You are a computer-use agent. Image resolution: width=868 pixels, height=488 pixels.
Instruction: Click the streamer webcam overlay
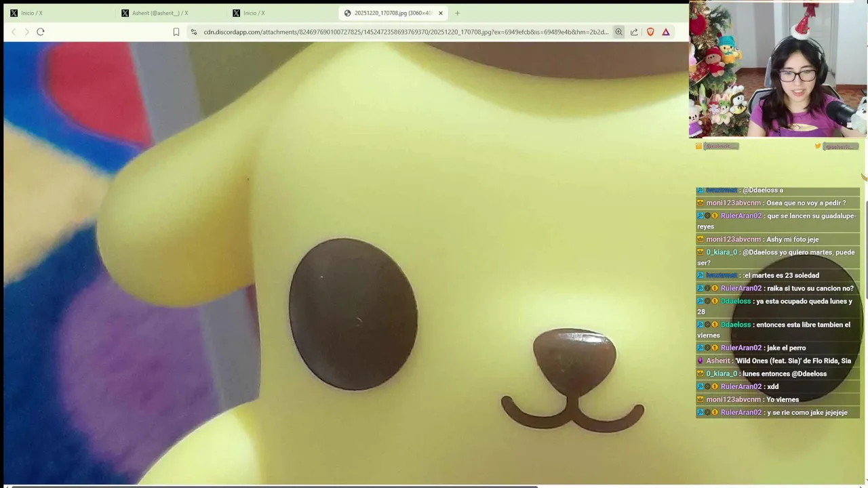[778, 69]
